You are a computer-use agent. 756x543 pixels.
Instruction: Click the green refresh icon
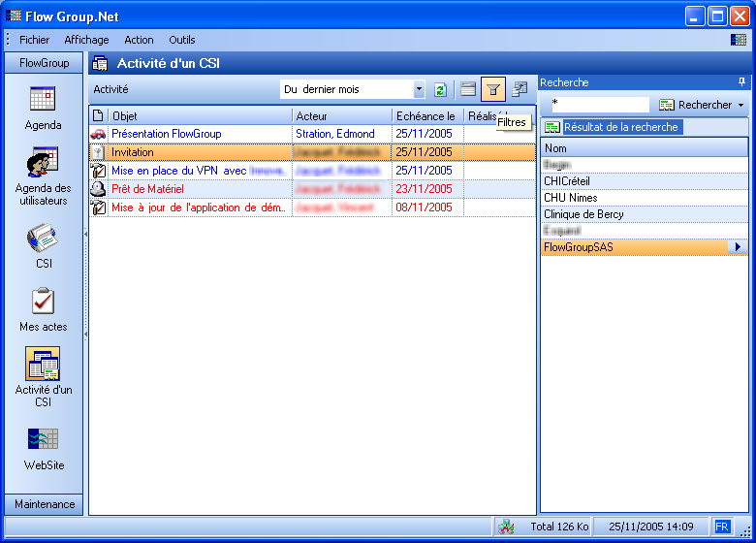(x=440, y=90)
